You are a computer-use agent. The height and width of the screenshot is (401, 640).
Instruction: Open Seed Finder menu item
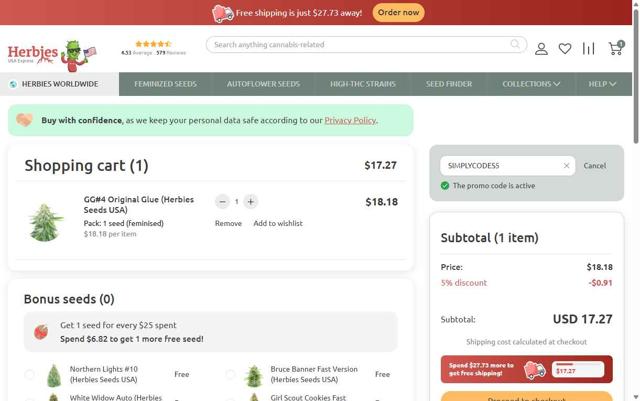tap(449, 84)
